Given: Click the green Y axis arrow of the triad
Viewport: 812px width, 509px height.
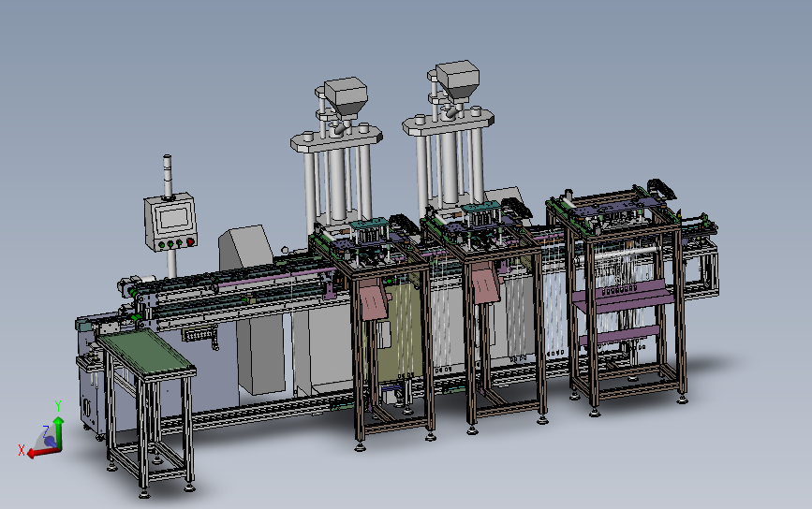Looking at the screenshot, I should point(58,432).
